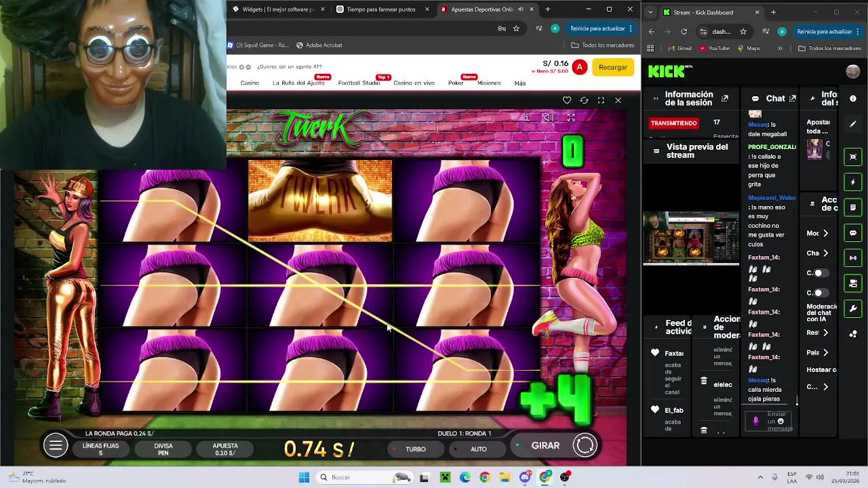868x488 pixels.
Task: Open the Kick profile avatar
Action: click(853, 72)
